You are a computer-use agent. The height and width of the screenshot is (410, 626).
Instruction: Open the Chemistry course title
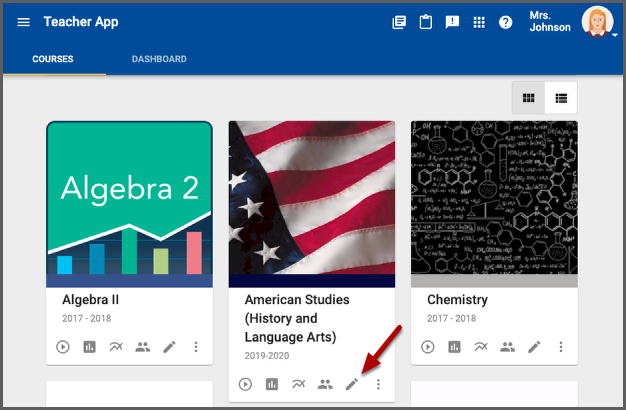457,300
